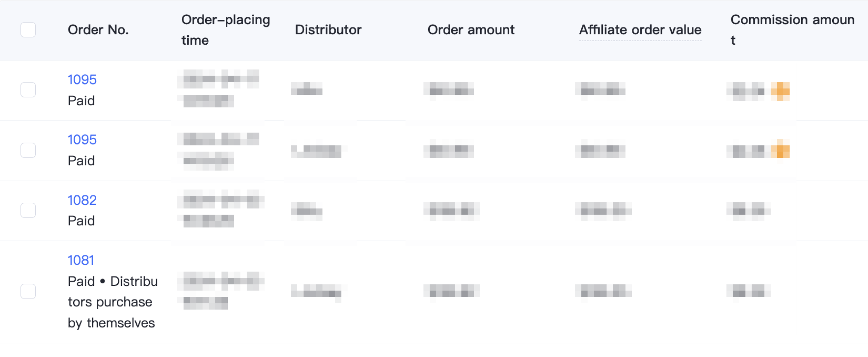The image size is (868, 357).
Task: Click the Order No. column header
Action: (x=98, y=30)
